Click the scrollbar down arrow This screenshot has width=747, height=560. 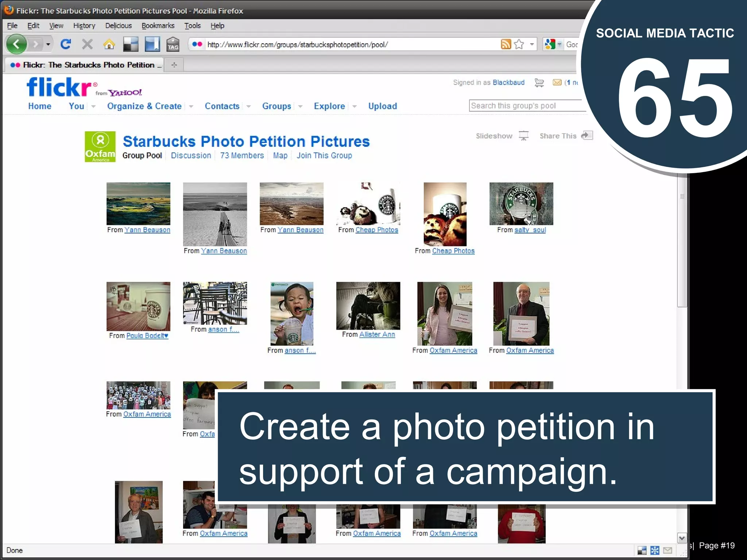click(682, 538)
